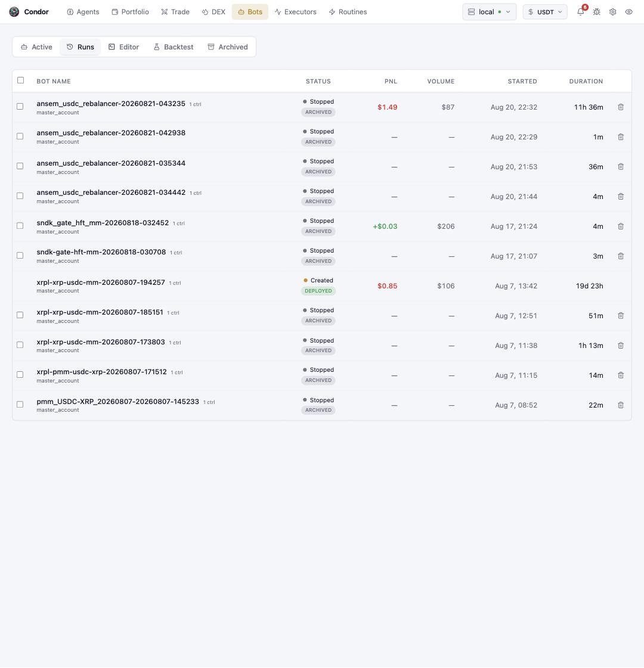Open the USDT currency dropdown
The width and height of the screenshot is (644, 668).
pyautogui.click(x=544, y=12)
